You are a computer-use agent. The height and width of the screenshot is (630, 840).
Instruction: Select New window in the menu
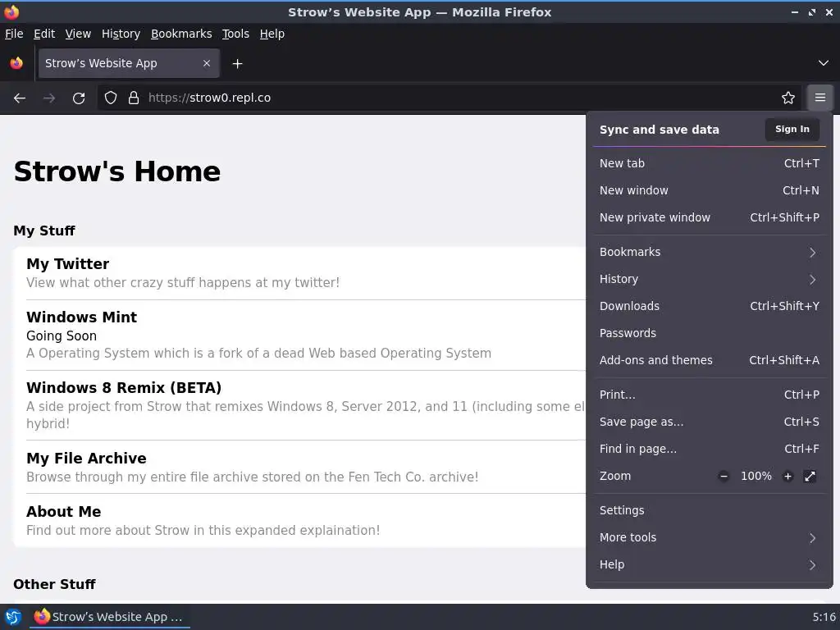tap(710, 190)
